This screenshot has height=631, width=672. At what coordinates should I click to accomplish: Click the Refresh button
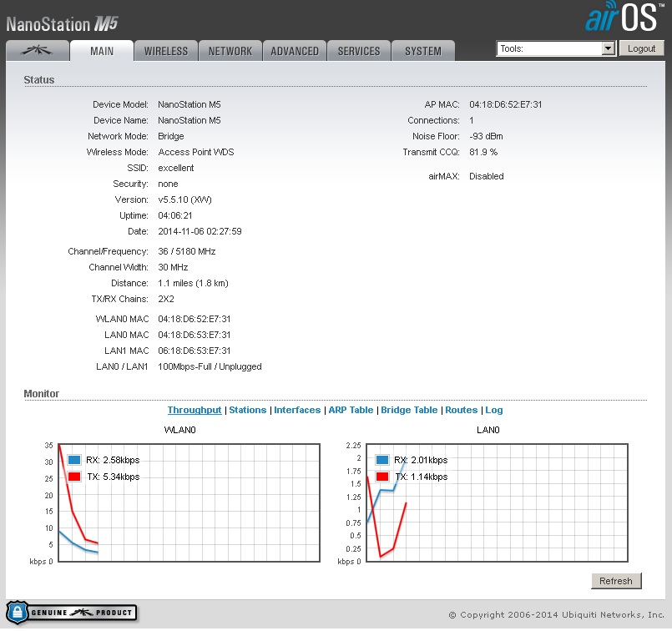pos(616,581)
